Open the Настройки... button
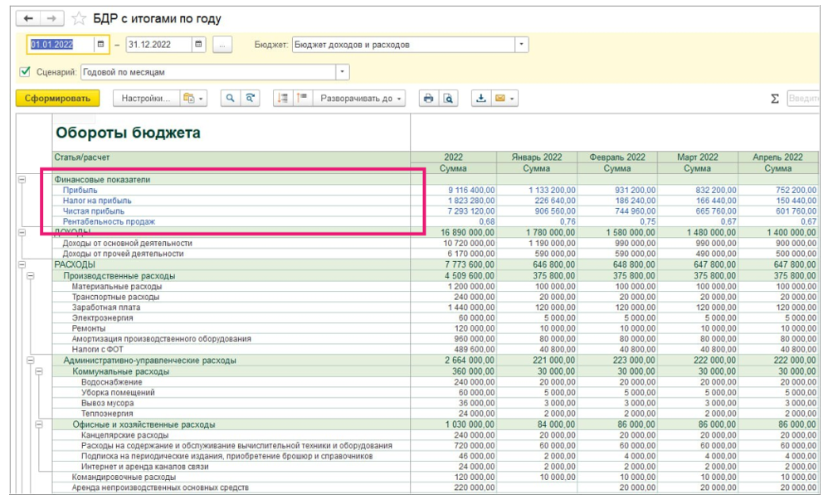Viewport: 833px width, 504px height. (144, 99)
